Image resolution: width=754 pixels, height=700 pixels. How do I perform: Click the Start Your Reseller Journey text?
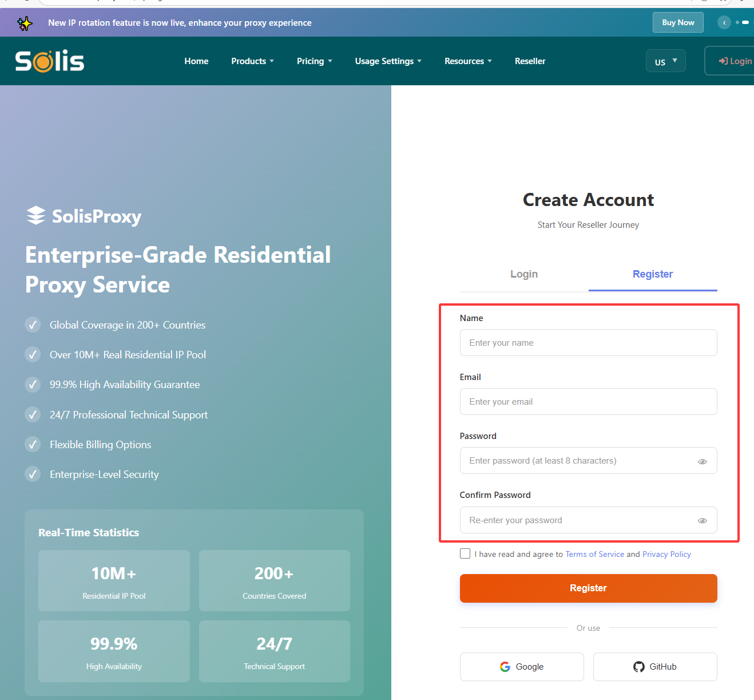tap(588, 225)
